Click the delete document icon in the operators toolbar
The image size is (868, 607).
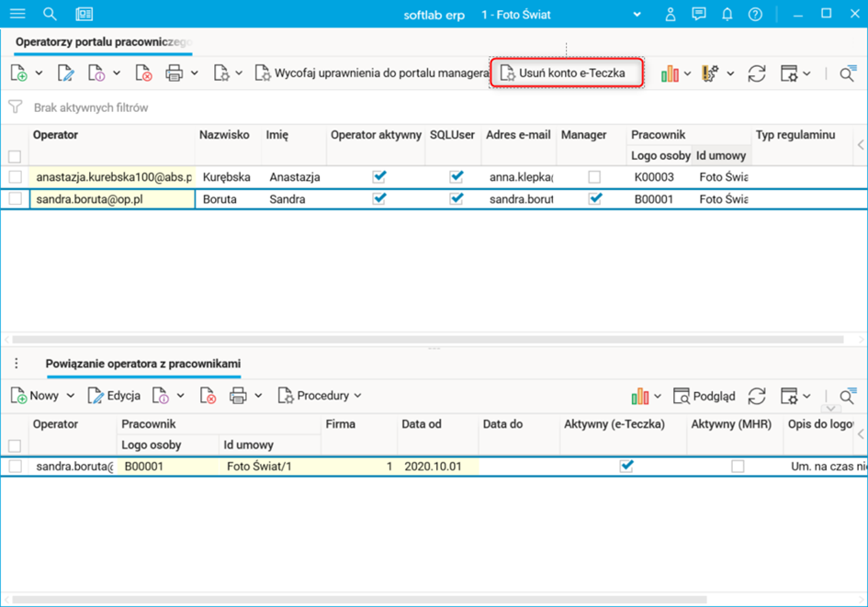(x=143, y=73)
